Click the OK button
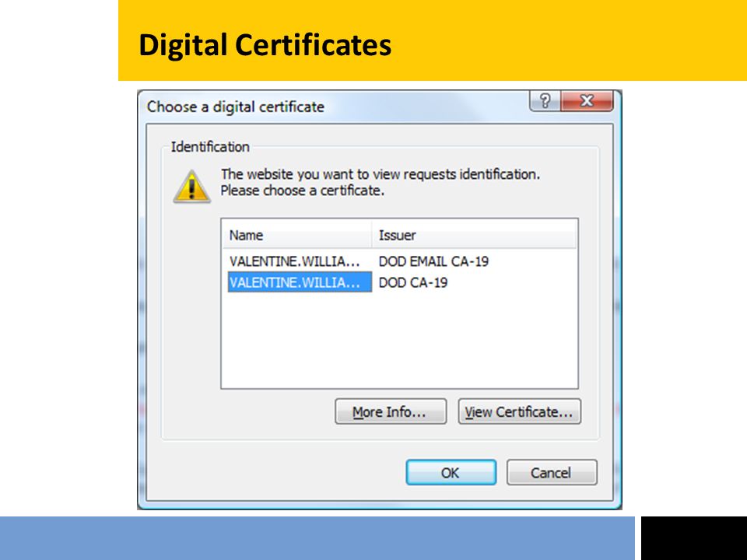747x560 pixels. coord(451,472)
